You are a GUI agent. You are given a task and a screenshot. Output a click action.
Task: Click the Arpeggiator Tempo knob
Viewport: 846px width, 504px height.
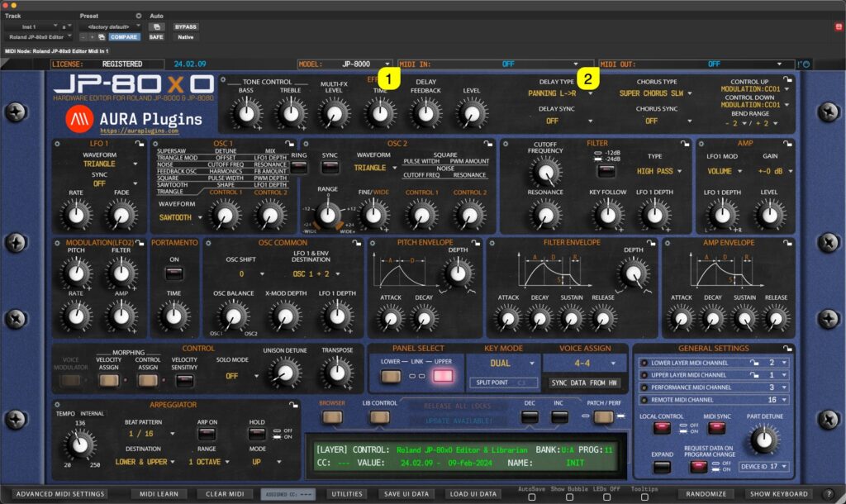[80, 445]
